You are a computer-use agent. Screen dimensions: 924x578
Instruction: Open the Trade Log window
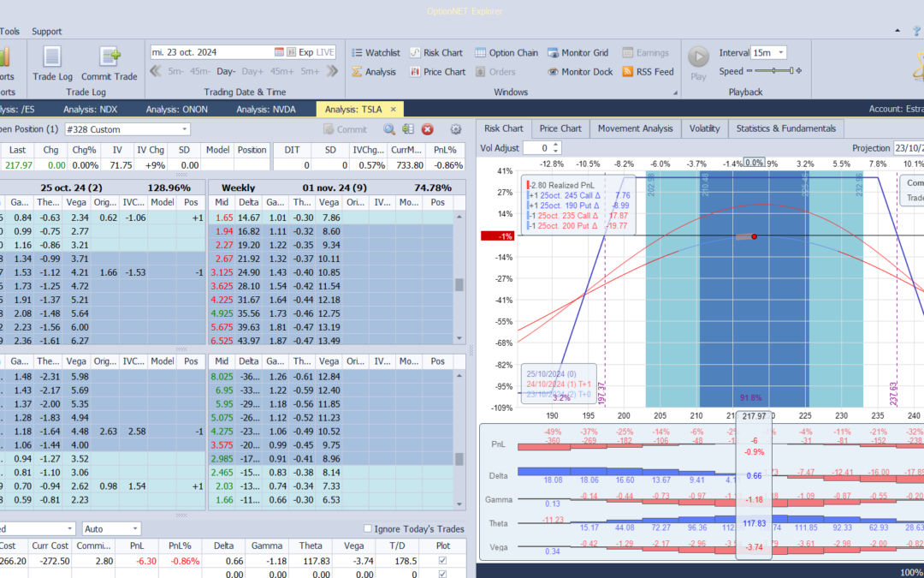coord(52,63)
